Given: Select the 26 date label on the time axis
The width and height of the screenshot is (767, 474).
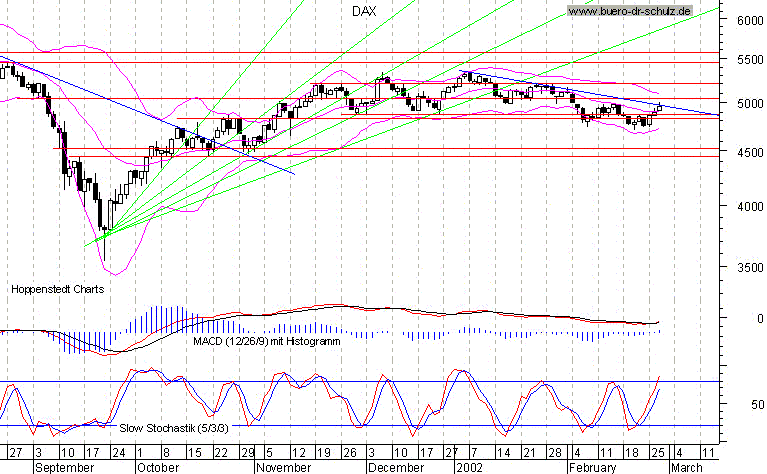Looking at the screenshot, I should [350, 452].
